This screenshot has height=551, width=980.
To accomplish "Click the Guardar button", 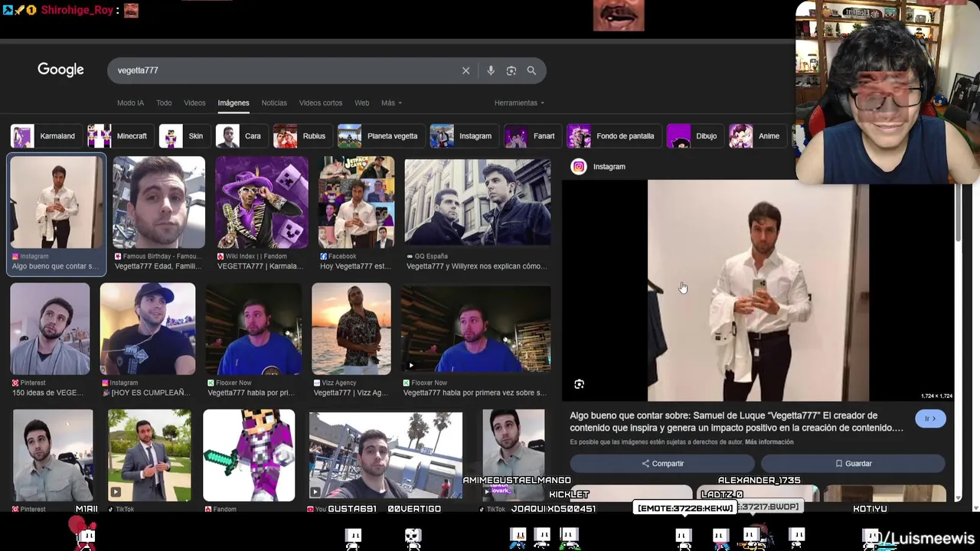I will click(853, 464).
